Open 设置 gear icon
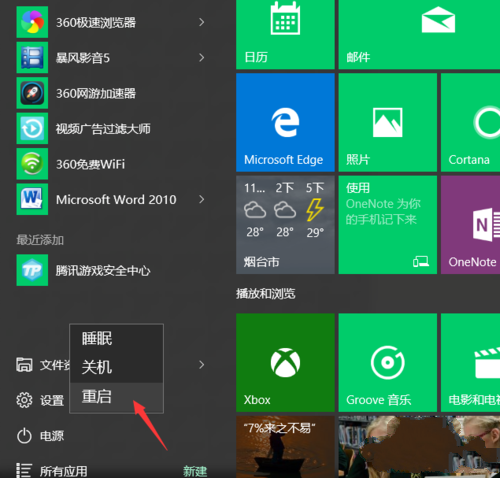 (24, 400)
